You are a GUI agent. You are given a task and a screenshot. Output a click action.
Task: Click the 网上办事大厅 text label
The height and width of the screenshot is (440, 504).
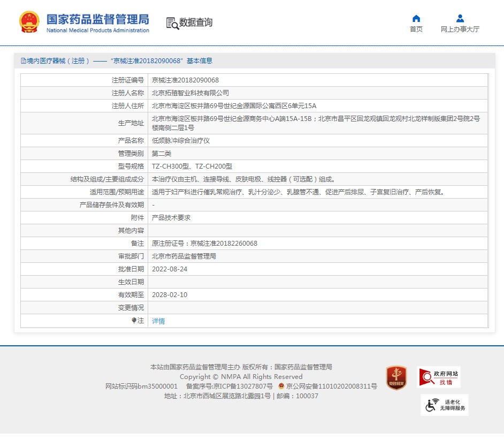[460, 29]
